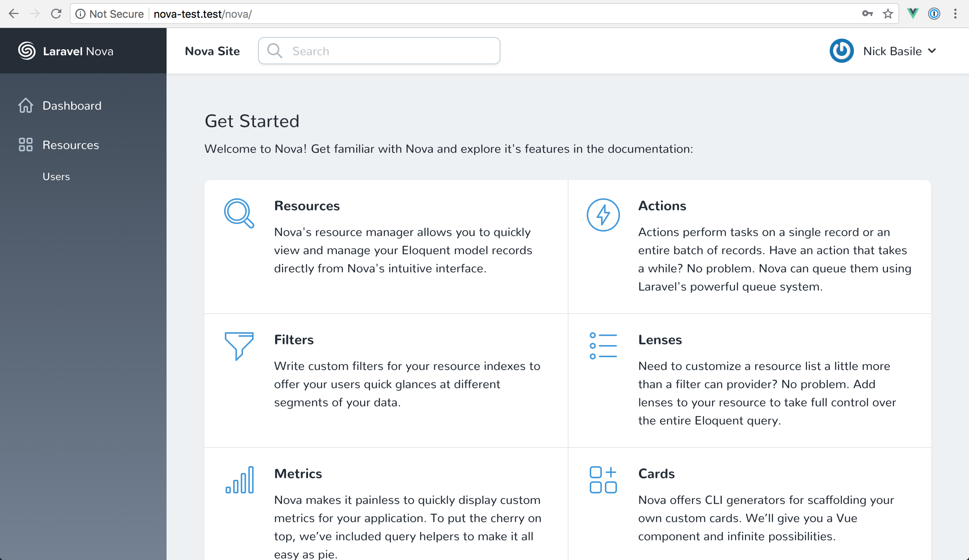The height and width of the screenshot is (560, 969).
Task: Click the Metrics bar chart icon
Action: click(x=240, y=480)
